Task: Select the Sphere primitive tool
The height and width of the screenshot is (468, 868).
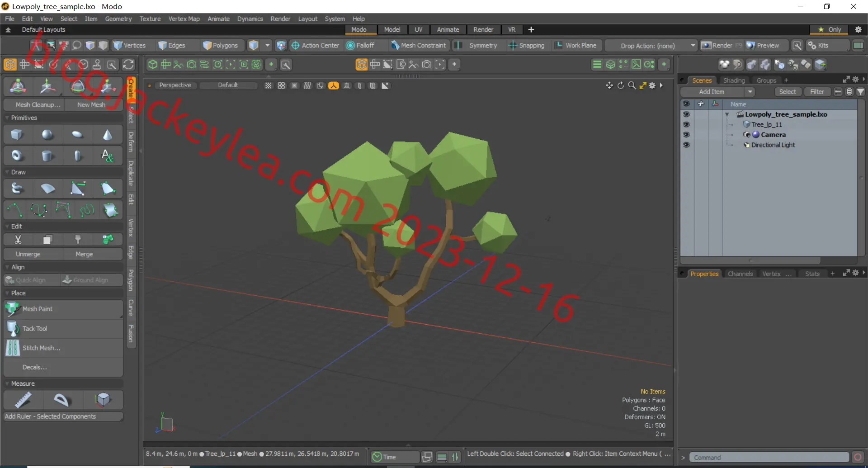Action: point(47,134)
